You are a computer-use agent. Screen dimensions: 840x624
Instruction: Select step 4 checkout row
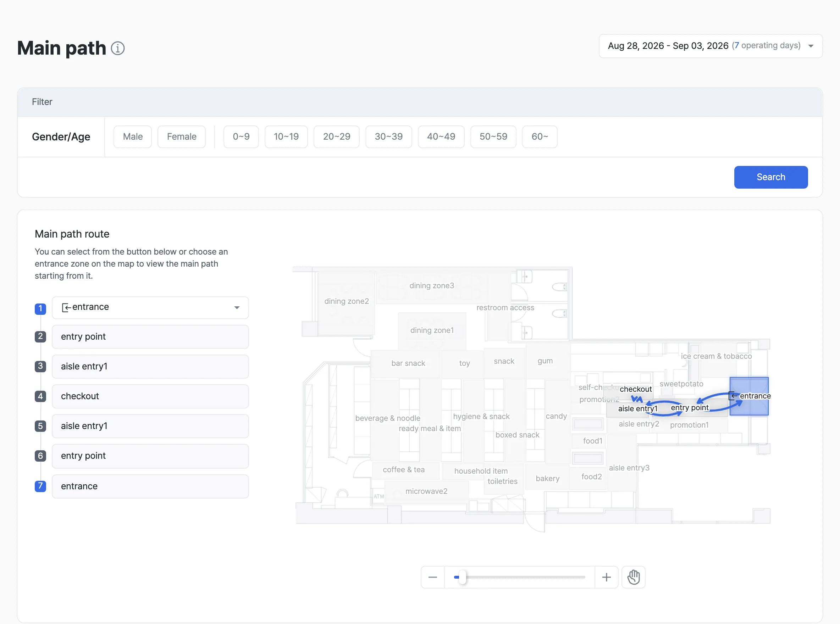point(150,396)
